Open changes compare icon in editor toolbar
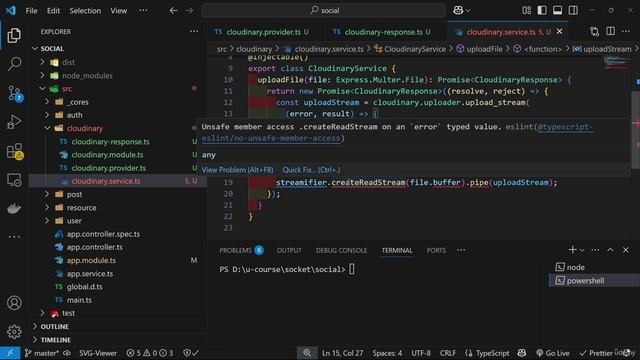The width and height of the screenshot is (640, 360). 595,31
